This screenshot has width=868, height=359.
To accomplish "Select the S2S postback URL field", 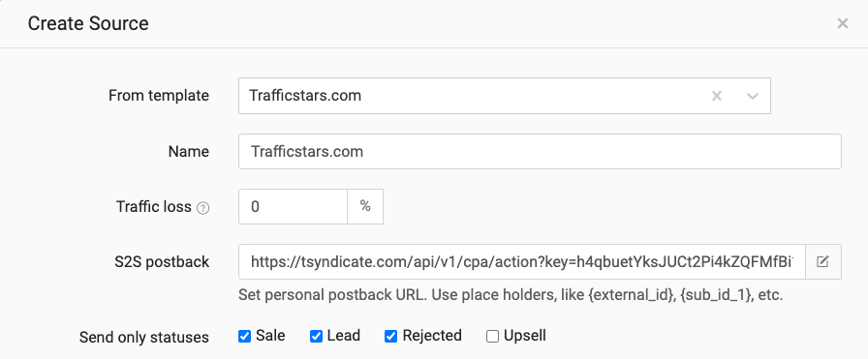I will [x=522, y=261].
